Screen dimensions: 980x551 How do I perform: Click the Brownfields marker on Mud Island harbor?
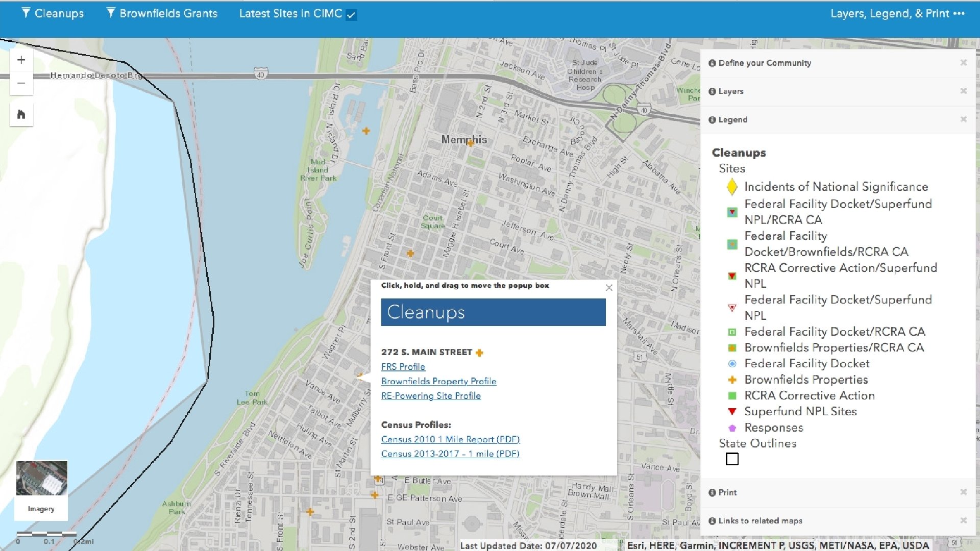(366, 131)
